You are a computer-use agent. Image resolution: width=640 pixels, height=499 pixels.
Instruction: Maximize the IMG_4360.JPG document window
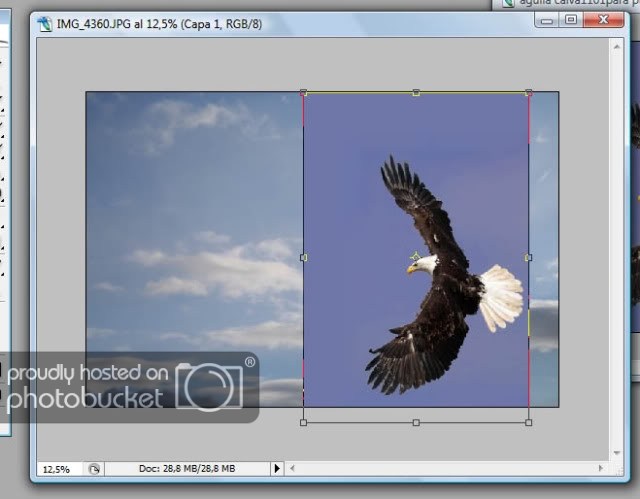pyautogui.click(x=571, y=20)
